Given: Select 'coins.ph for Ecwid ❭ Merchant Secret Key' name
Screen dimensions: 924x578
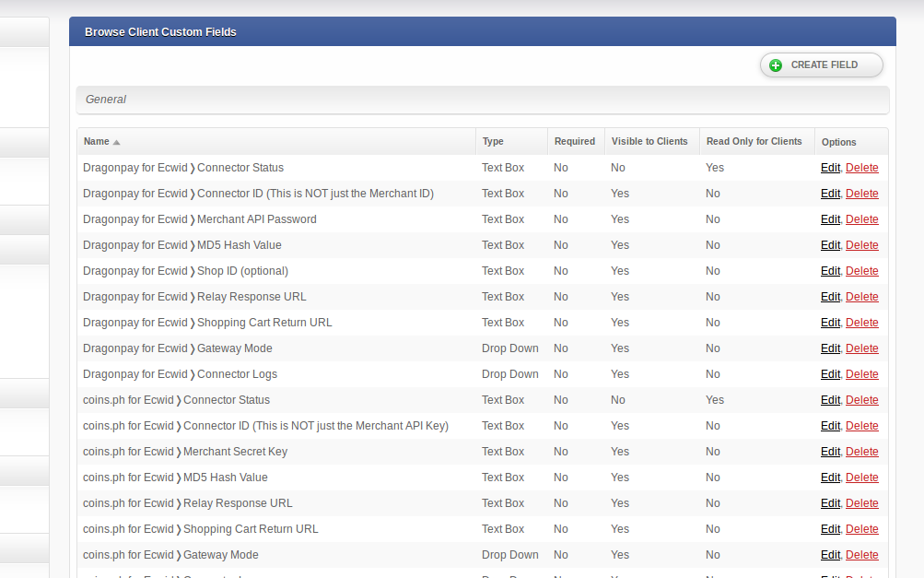Looking at the screenshot, I should (185, 452).
